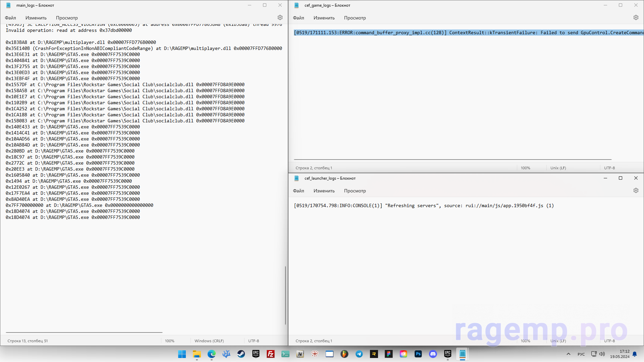Click UTF-8 in cef_game_logs status bar
The width and height of the screenshot is (644, 362).
pos(609,168)
